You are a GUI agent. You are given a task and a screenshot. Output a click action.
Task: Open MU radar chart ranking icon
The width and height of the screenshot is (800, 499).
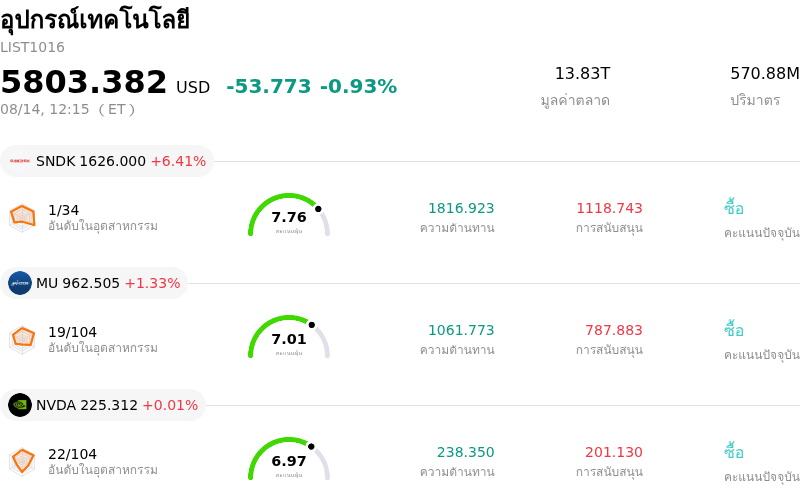point(22,340)
